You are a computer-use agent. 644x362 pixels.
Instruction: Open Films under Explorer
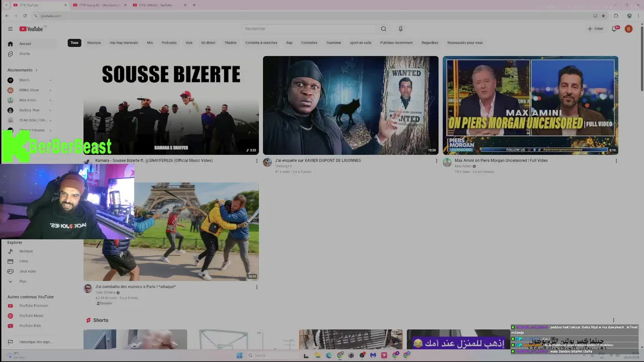[x=30, y=261]
